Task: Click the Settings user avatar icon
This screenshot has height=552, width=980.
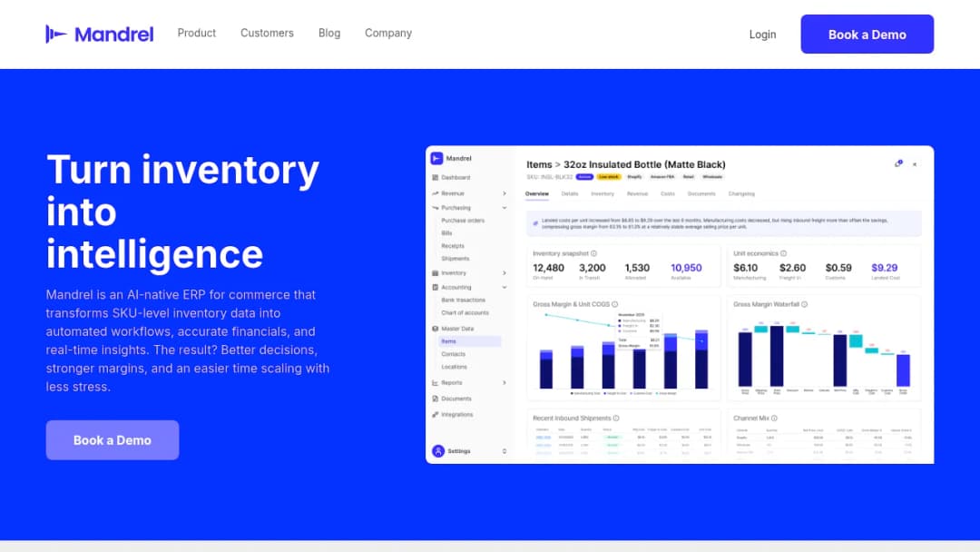Action: 438,451
